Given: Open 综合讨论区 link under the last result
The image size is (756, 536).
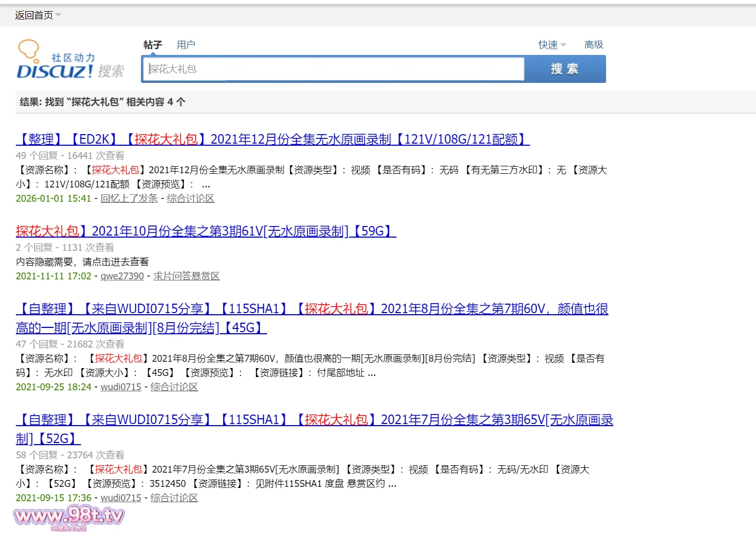Looking at the screenshot, I should tap(174, 498).
